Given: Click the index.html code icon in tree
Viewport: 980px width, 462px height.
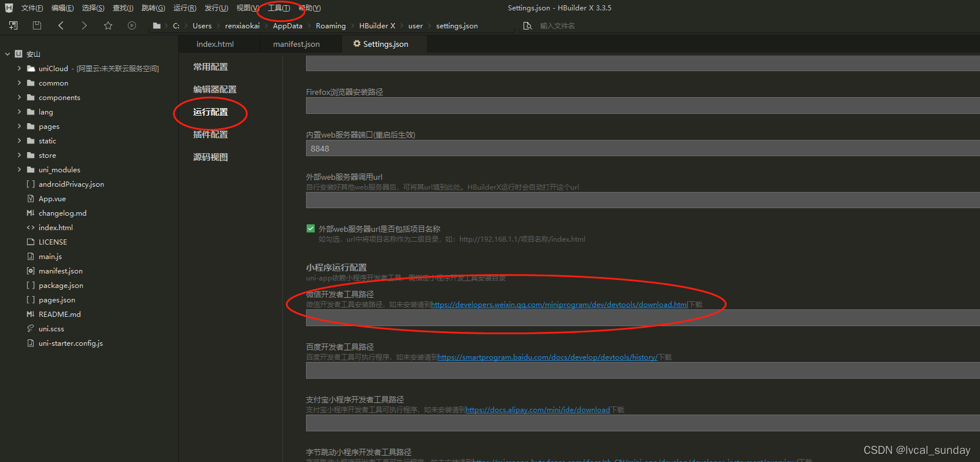Looking at the screenshot, I should point(31,227).
